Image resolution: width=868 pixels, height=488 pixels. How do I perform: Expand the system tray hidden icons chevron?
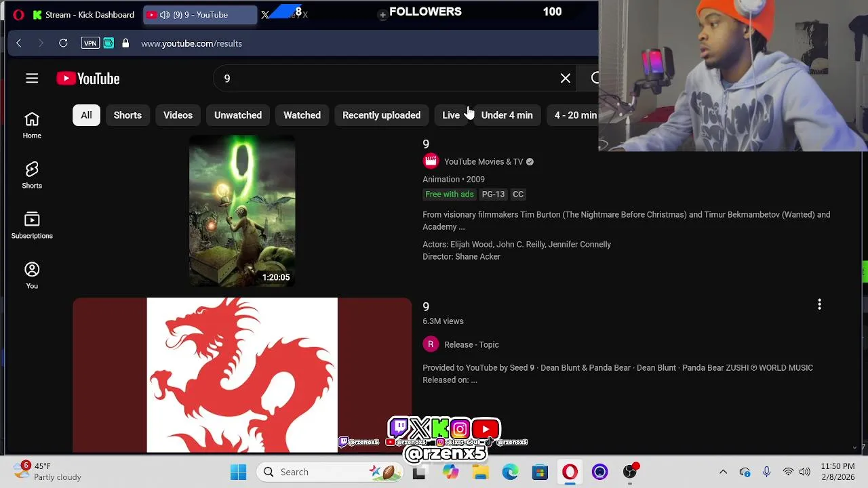(723, 472)
